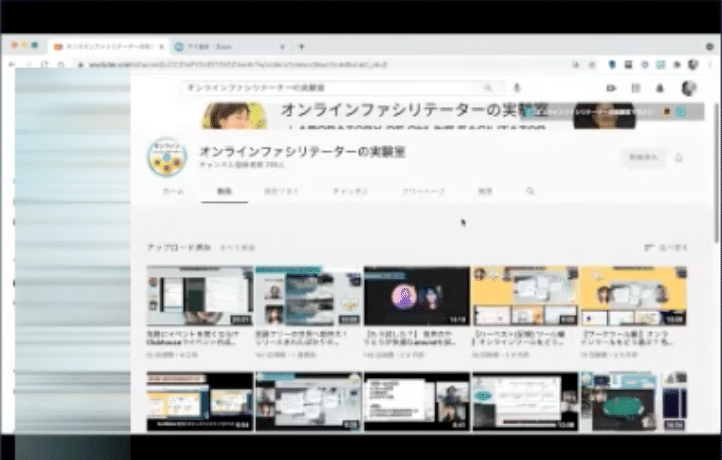Close the YouTube channel browser tab
The image size is (722, 460).
161,47
